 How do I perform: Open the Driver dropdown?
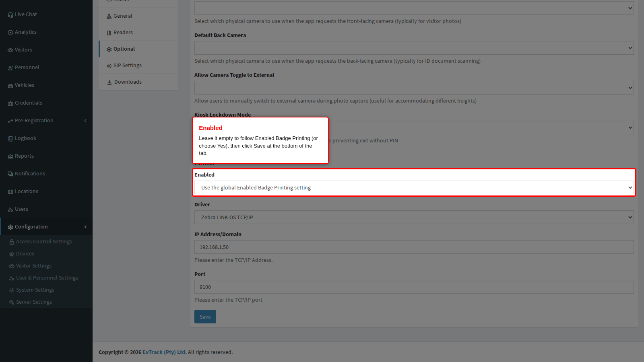tap(414, 217)
